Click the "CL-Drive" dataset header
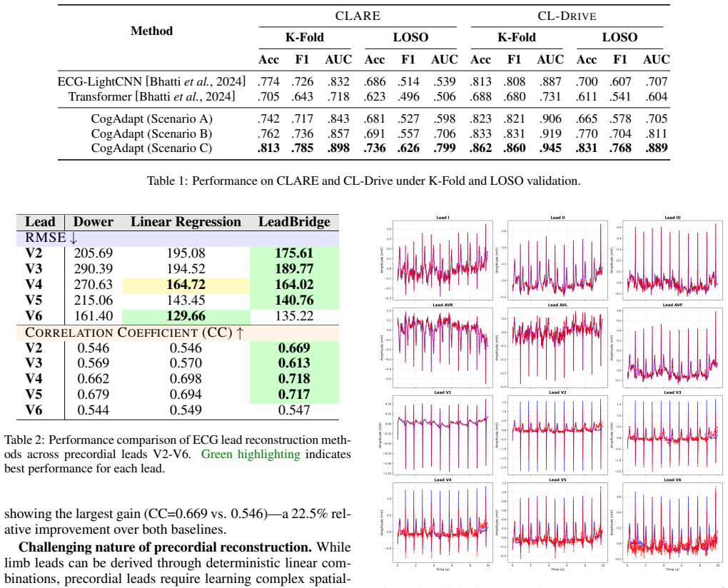 tap(567, 16)
